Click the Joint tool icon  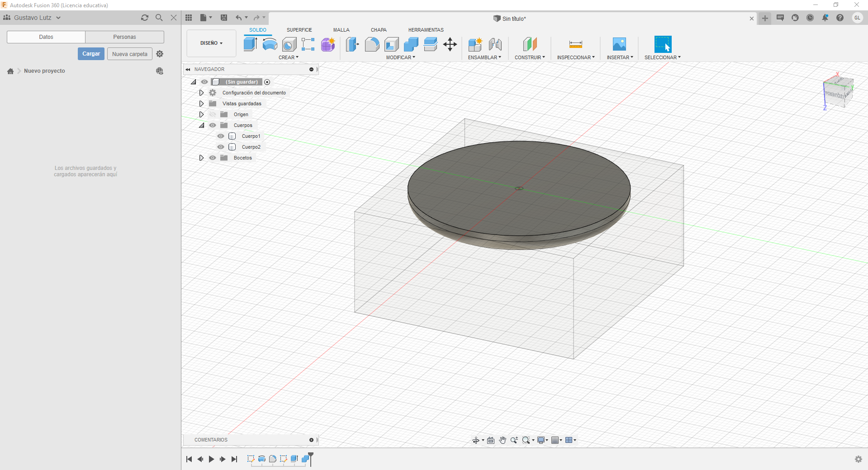point(495,44)
